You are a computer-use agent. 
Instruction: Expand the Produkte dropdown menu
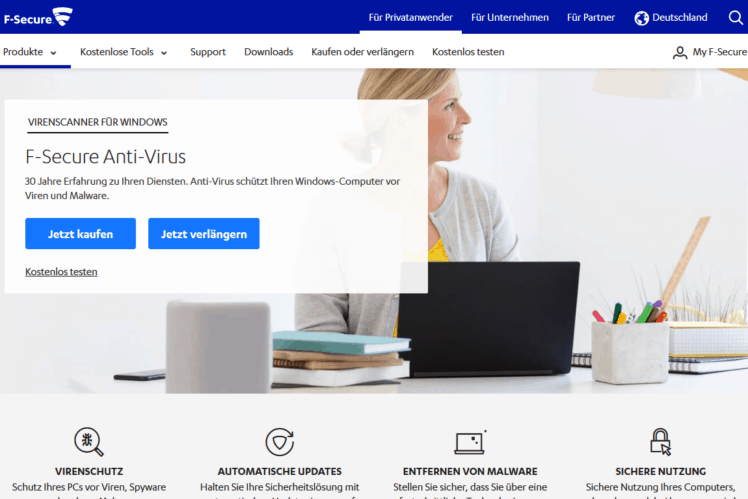point(30,52)
